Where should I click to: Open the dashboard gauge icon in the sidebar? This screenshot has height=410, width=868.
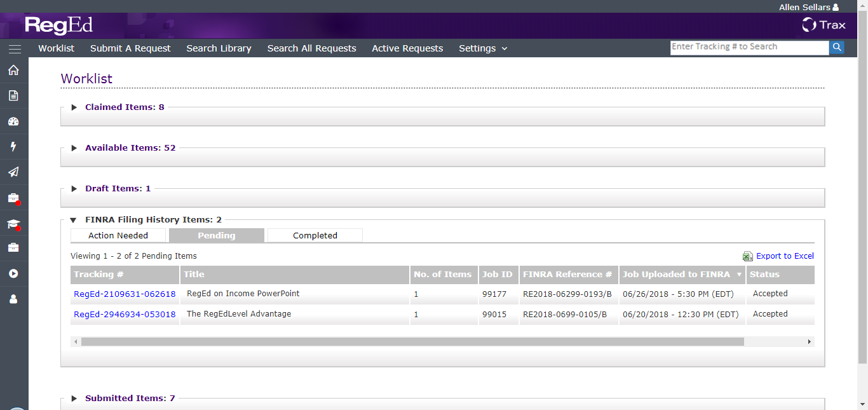click(x=13, y=121)
